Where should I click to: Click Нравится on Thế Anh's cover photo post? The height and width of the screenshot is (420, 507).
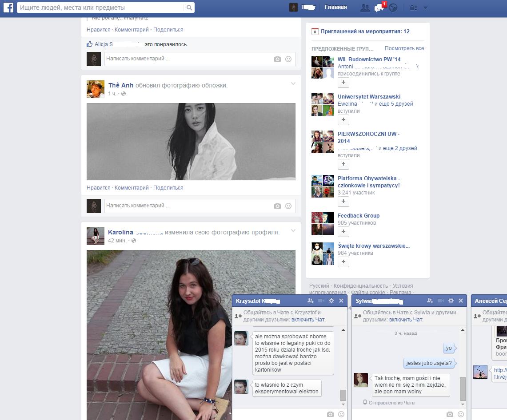[98, 188]
